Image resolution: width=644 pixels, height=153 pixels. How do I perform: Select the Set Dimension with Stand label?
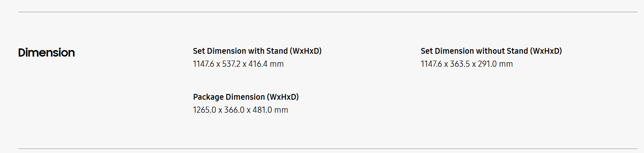[x=257, y=51]
